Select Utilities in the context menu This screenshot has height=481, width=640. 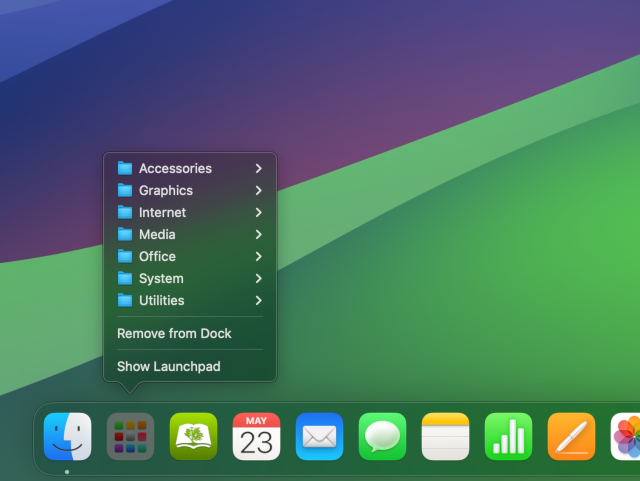pos(190,301)
